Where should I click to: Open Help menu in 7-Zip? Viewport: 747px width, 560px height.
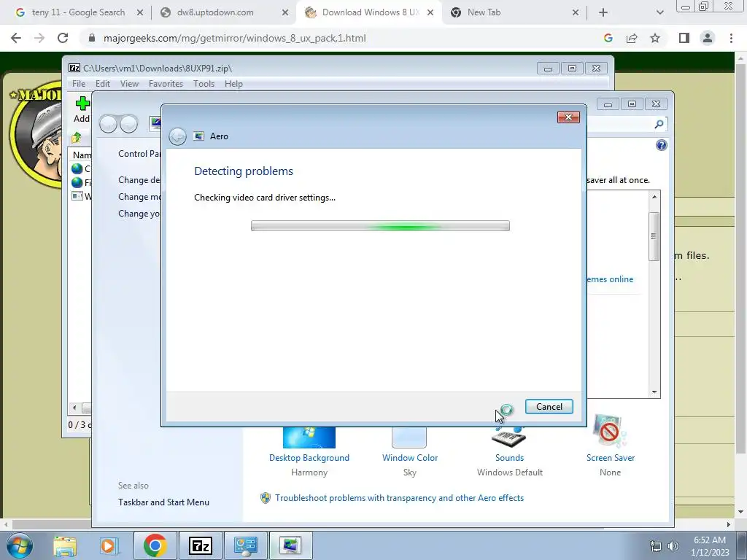(x=233, y=84)
